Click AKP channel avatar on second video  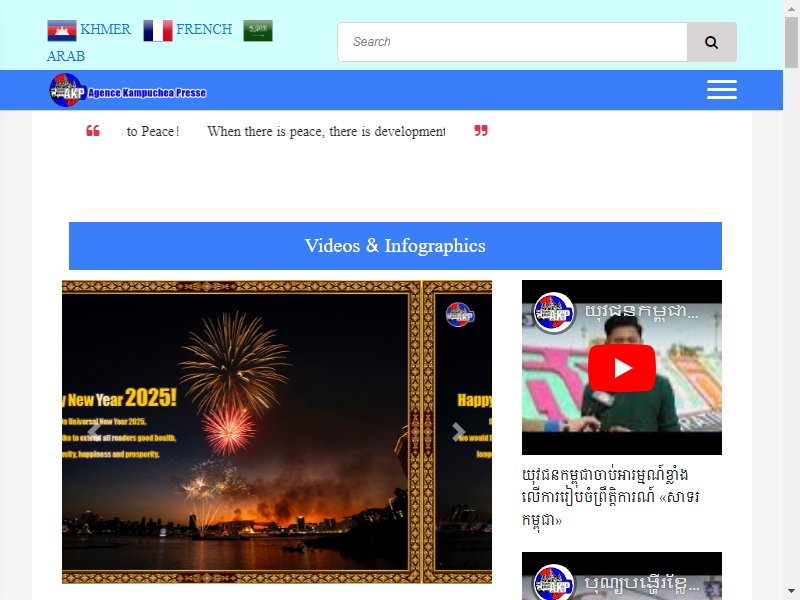(x=554, y=583)
